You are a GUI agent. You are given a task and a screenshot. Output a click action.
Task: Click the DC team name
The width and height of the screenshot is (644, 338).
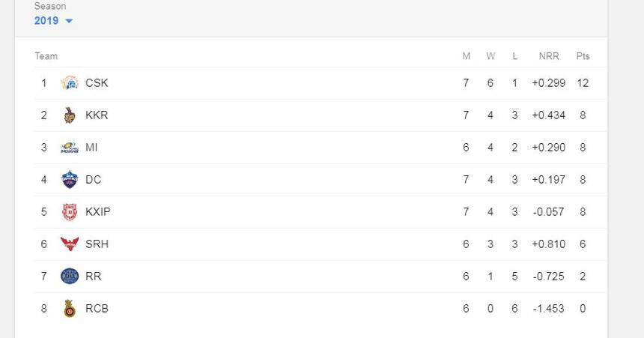coord(94,180)
